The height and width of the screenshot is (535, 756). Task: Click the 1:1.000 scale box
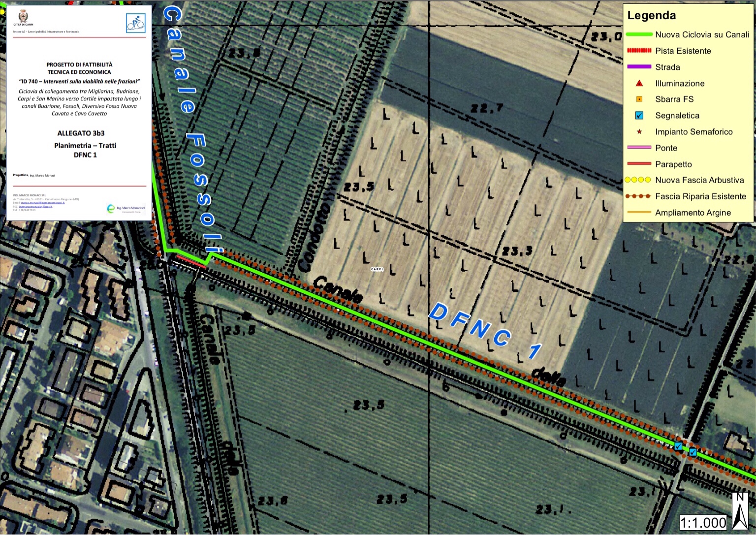coord(703,522)
